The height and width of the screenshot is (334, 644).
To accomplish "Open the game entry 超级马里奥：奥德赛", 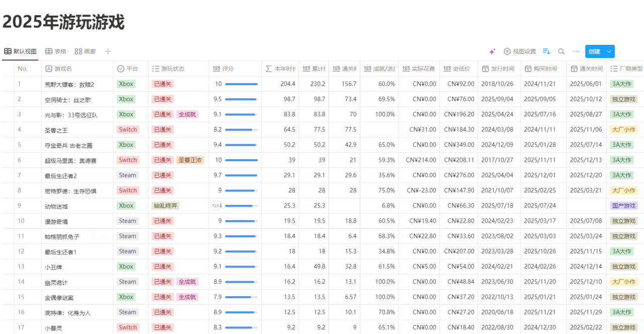I will (x=70, y=160).
